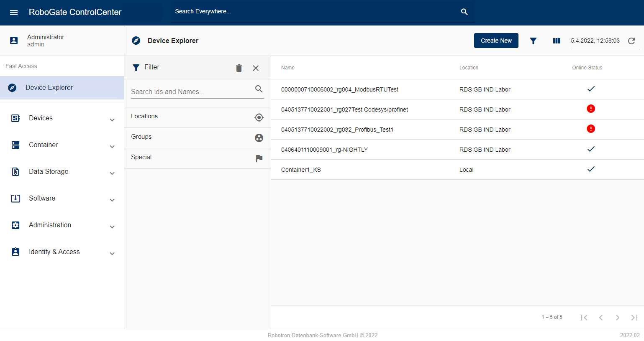The image size is (644, 341).
Task: Go to the next page of results
Action: (x=618, y=318)
